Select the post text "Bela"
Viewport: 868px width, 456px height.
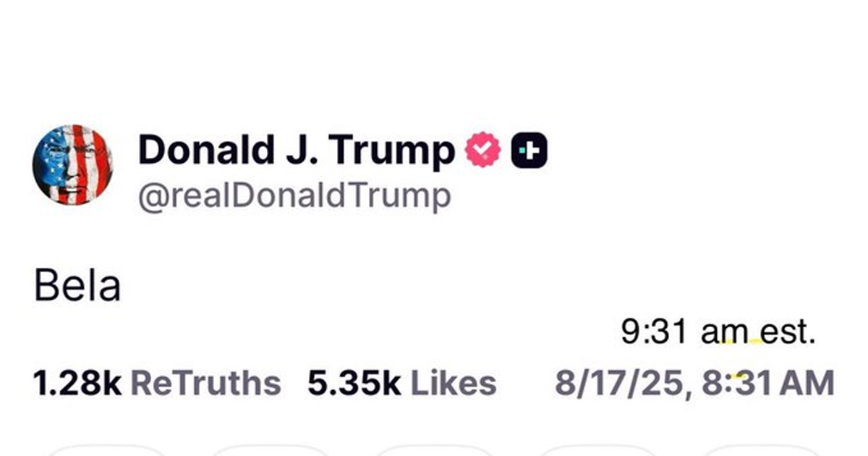(x=77, y=287)
